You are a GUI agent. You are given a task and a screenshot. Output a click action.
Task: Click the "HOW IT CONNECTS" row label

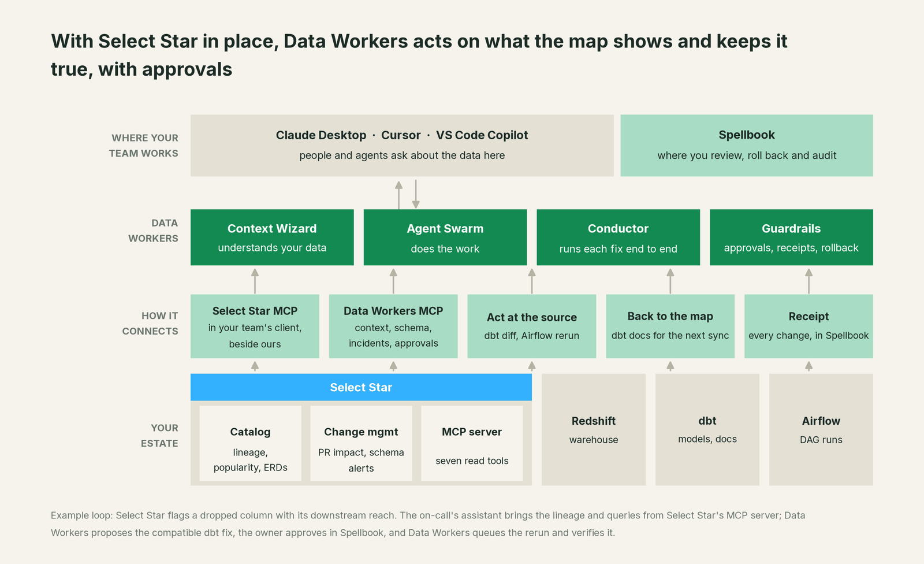click(150, 324)
